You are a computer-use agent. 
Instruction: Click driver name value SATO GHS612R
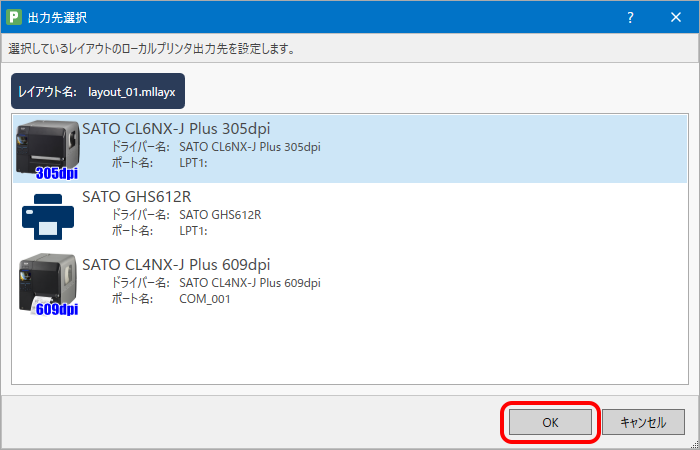pyautogui.click(x=220, y=215)
